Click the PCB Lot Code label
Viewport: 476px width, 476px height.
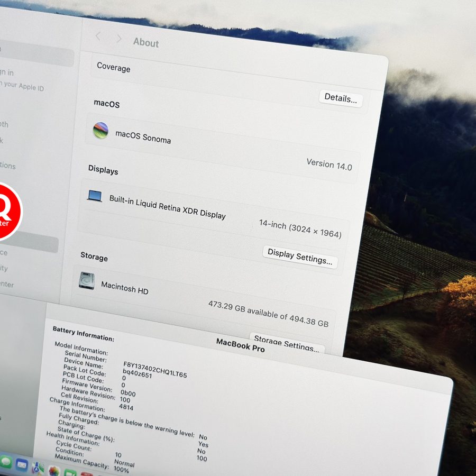pos(83,378)
